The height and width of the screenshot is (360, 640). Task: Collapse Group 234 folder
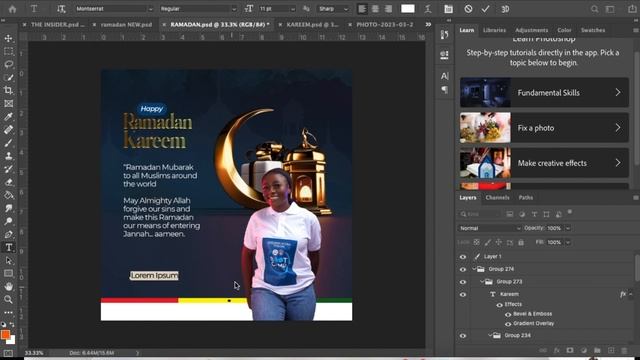(x=490, y=336)
